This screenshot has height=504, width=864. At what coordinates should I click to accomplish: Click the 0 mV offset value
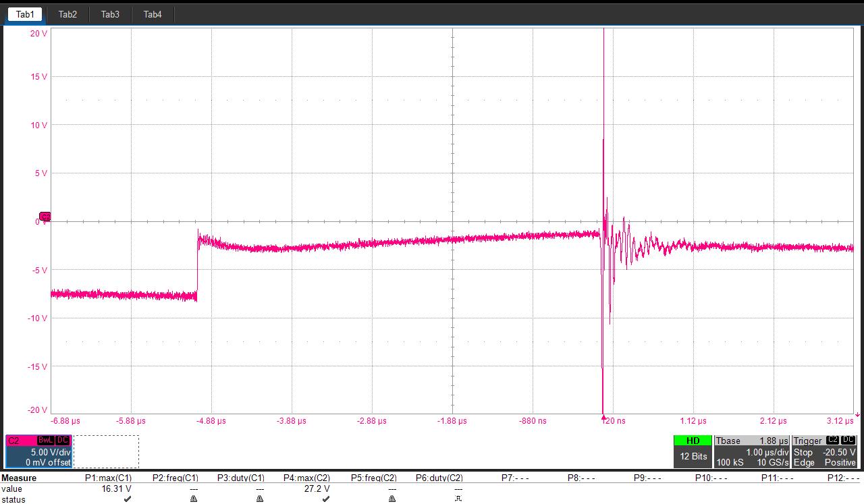point(48,462)
